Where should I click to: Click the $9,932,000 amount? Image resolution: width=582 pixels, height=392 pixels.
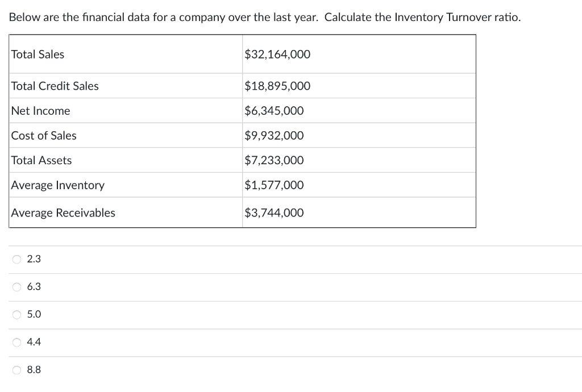275,135
